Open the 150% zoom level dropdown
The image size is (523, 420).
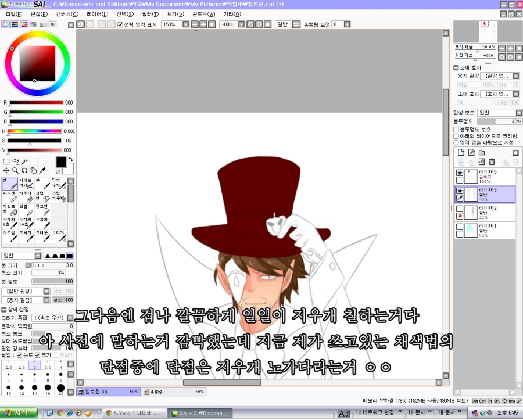coord(185,25)
